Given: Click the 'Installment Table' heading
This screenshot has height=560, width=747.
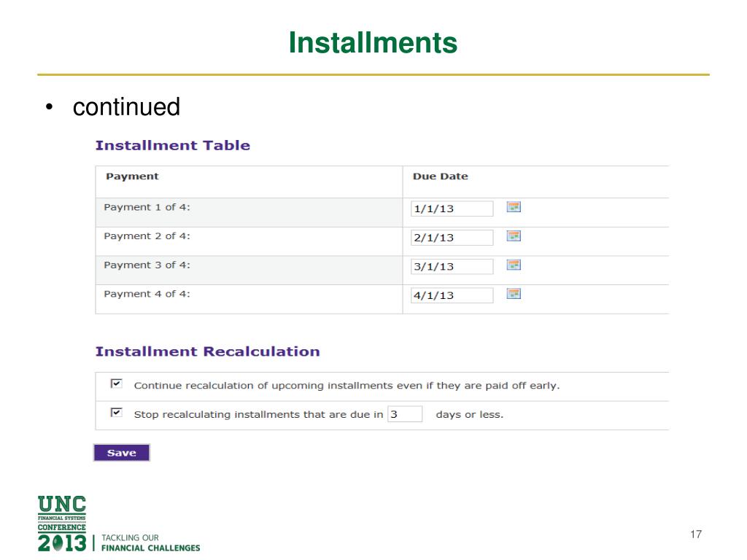Looking at the screenshot, I should [172, 145].
